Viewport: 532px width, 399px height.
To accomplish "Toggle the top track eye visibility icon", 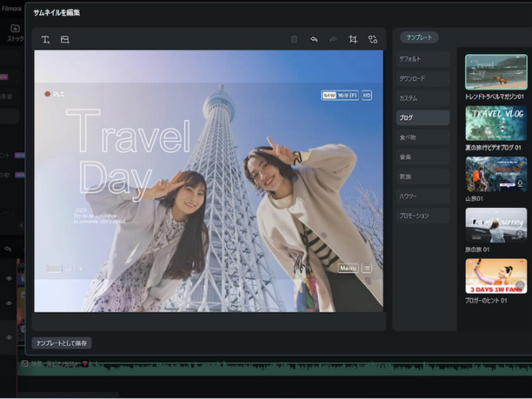I will pos(9,278).
